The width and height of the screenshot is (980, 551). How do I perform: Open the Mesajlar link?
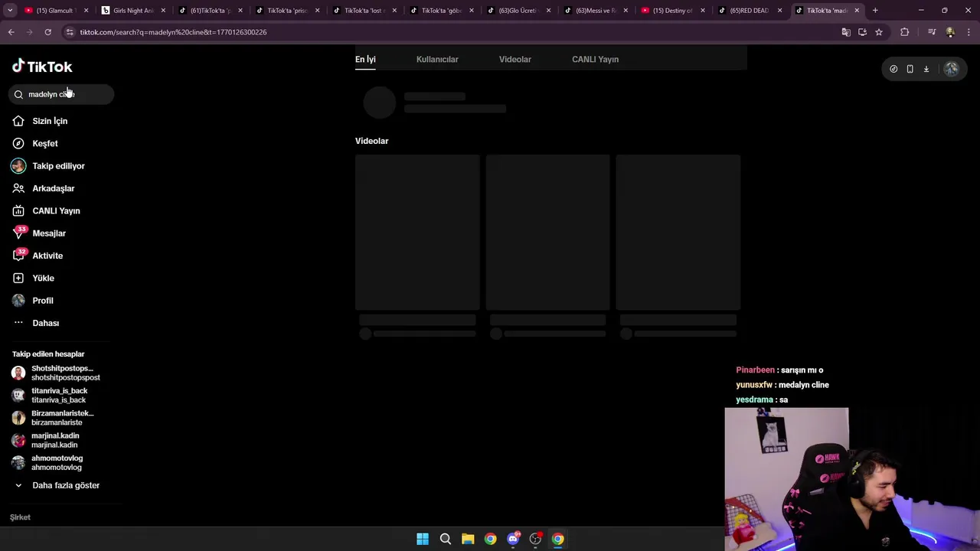[49, 233]
